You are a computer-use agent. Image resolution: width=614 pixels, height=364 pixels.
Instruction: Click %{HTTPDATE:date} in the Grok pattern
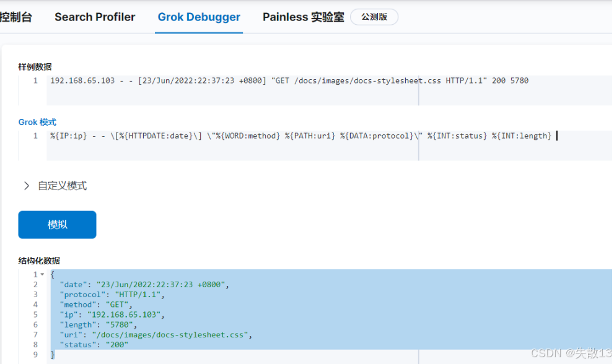coord(156,136)
